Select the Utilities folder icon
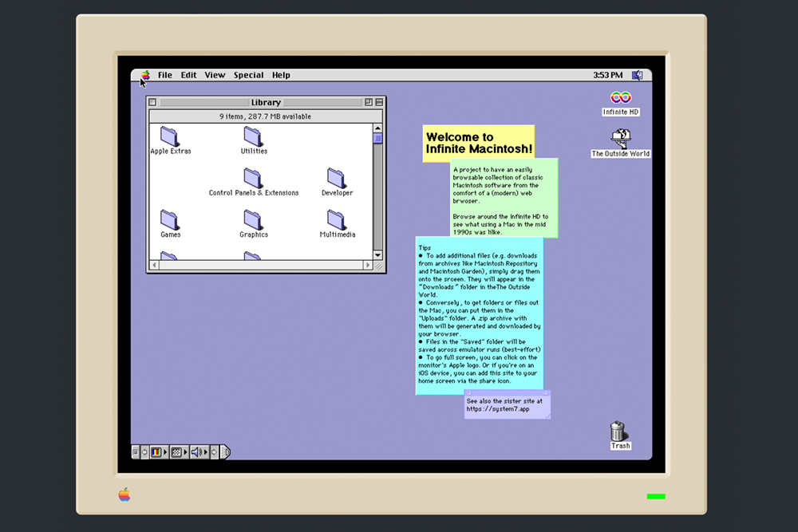This screenshot has height=532, width=798. coord(253,136)
